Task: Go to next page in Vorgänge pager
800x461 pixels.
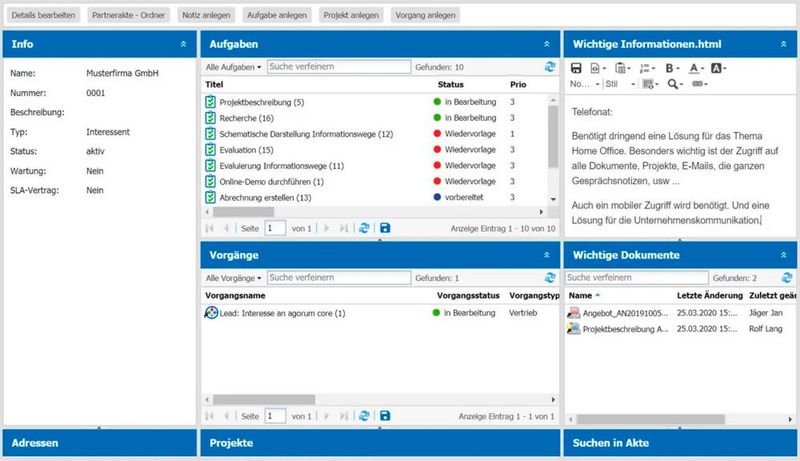Action: (x=327, y=416)
